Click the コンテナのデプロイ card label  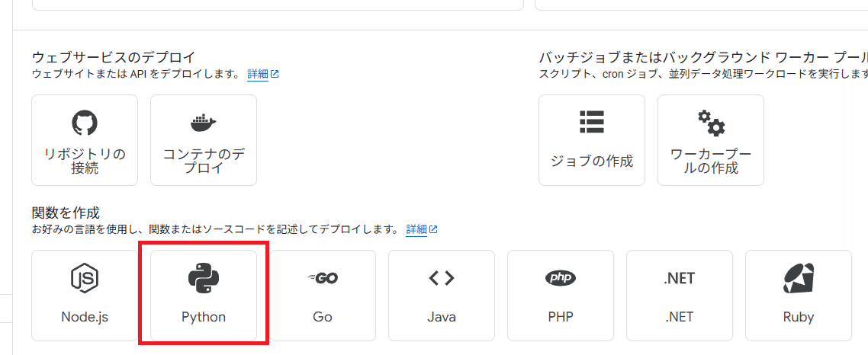(x=204, y=161)
